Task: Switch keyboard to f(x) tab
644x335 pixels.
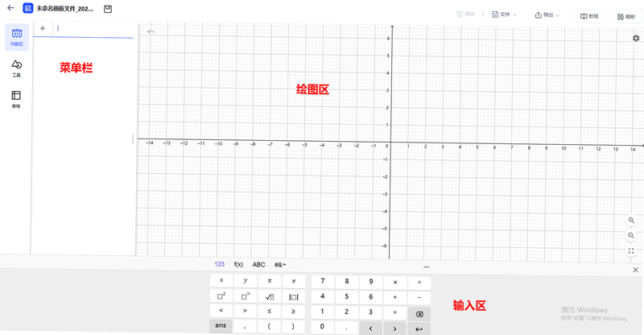Action: [238, 264]
